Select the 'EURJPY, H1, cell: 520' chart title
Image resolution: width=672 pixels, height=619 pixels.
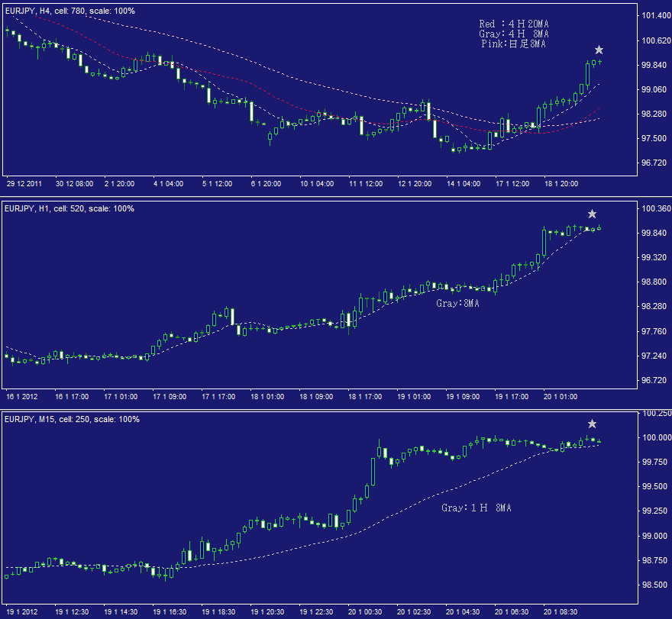point(69,208)
